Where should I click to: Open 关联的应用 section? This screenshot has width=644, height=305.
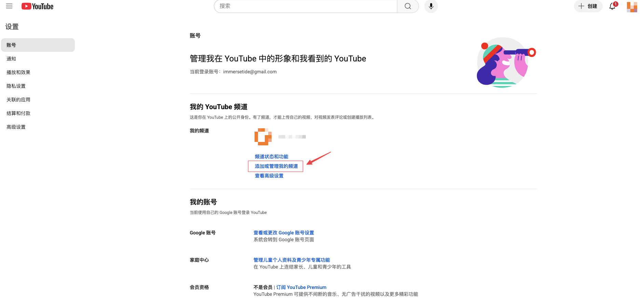point(38,100)
